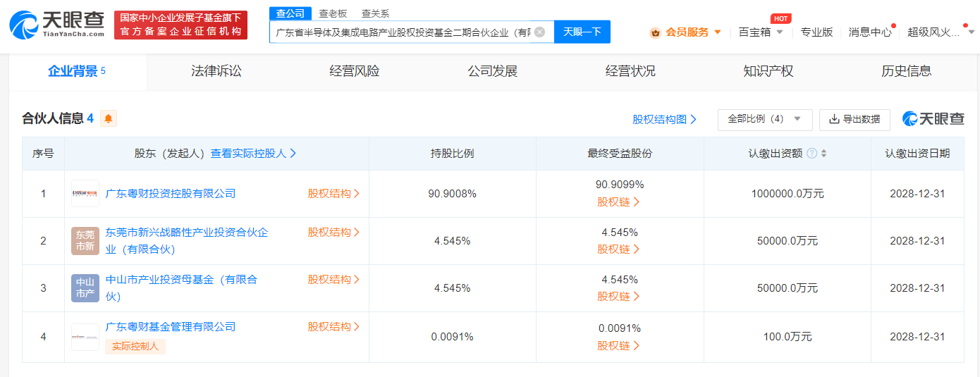Click the 广东粤财投资控股 company logo
The width and height of the screenshot is (980, 377).
click(x=85, y=193)
